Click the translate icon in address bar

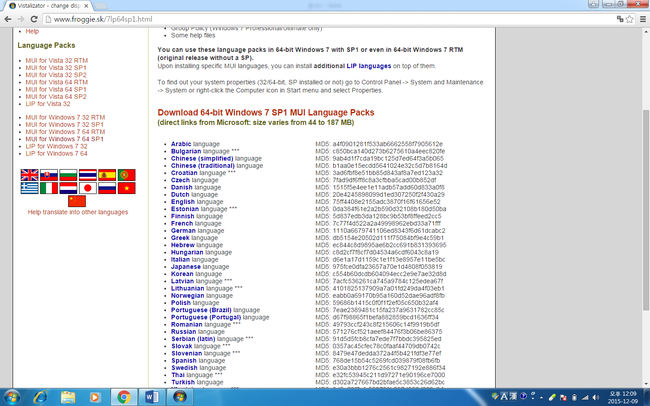tap(620, 19)
